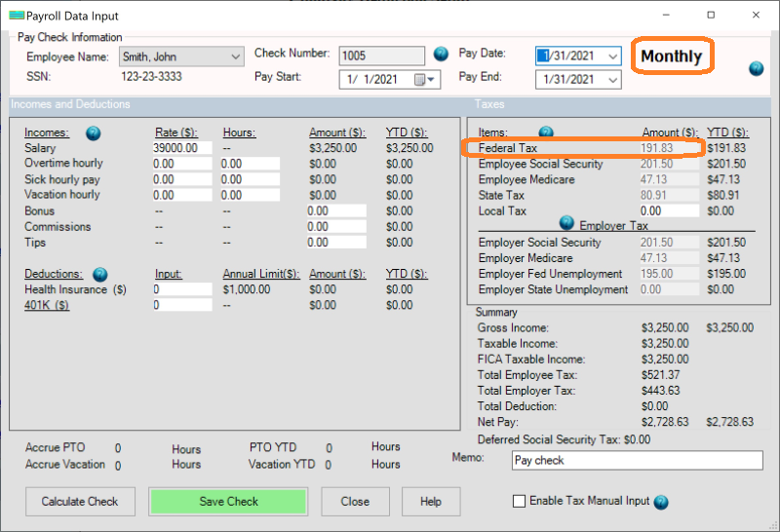Click help icon next to Check Number

tap(441, 54)
